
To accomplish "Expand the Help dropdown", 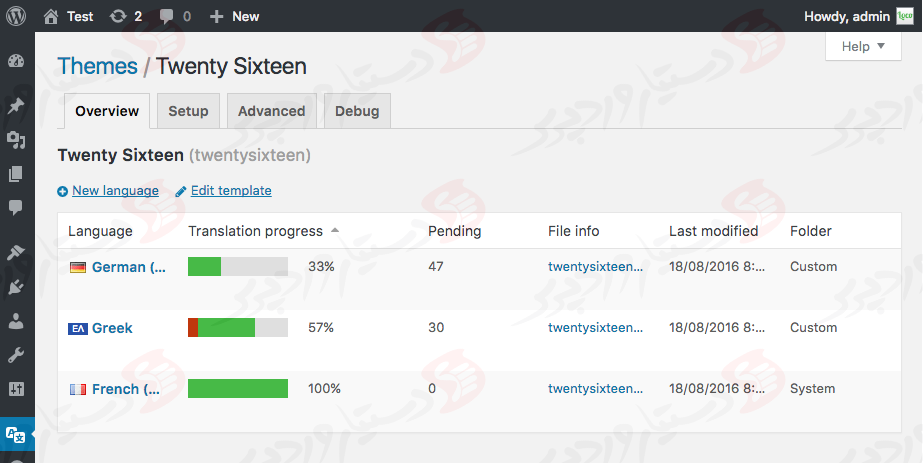I will click(864, 47).
